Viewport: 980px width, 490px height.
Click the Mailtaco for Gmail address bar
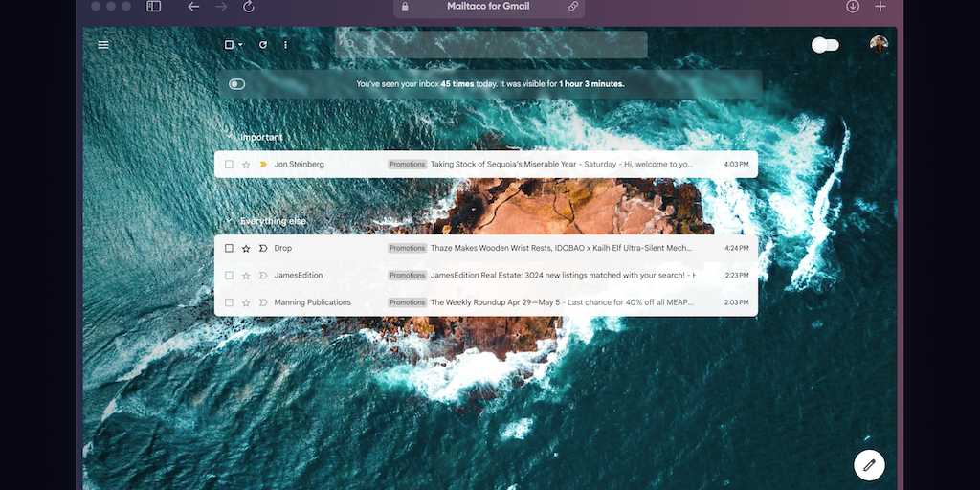click(489, 7)
